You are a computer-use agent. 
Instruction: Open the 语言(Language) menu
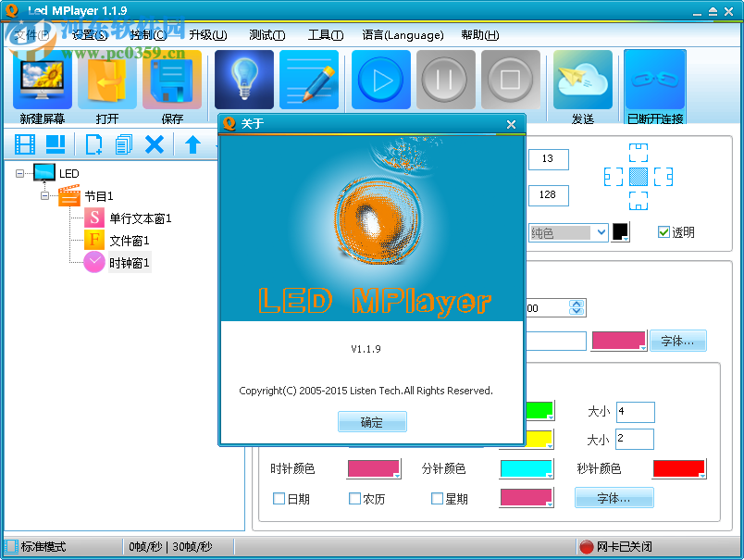click(x=403, y=34)
